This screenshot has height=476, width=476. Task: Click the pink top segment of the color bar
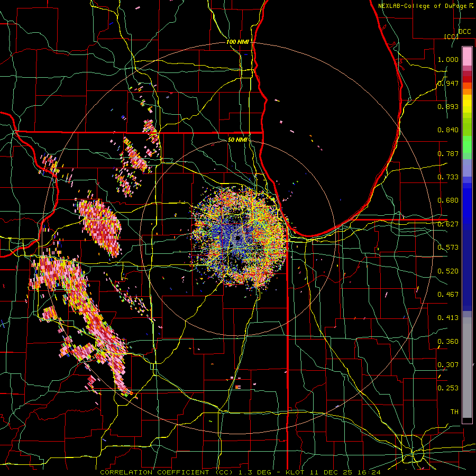(x=467, y=57)
